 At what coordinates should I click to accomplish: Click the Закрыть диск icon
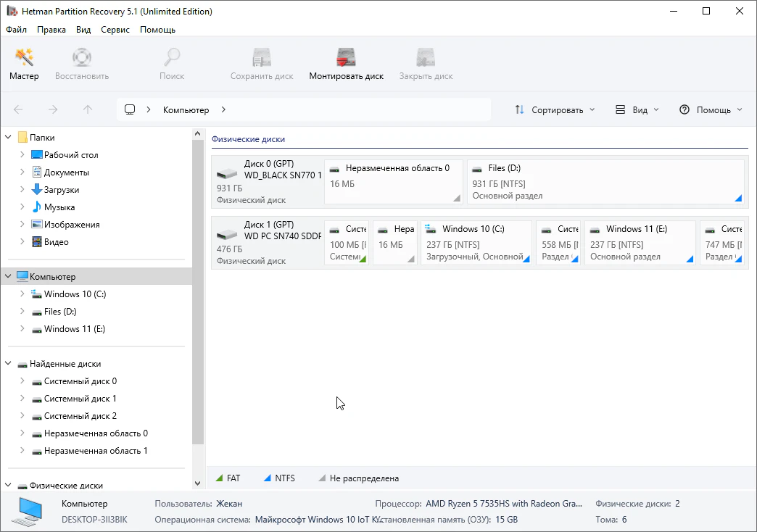coord(426,58)
